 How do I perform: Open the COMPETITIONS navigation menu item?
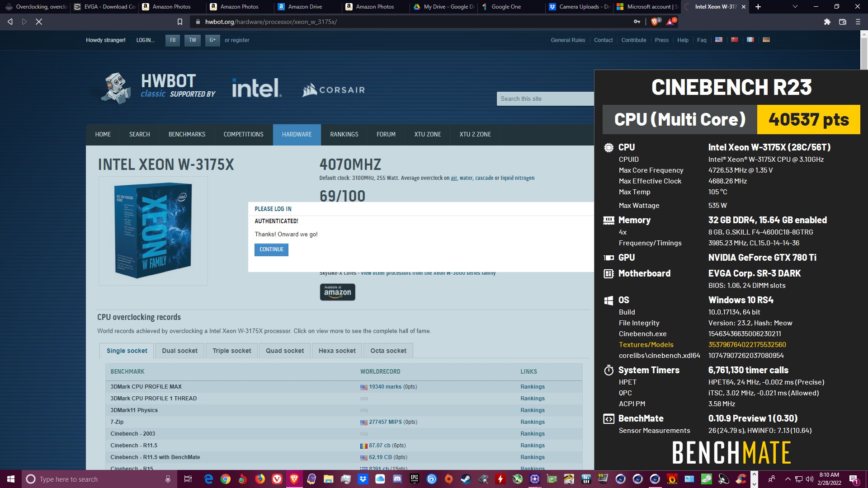point(243,135)
